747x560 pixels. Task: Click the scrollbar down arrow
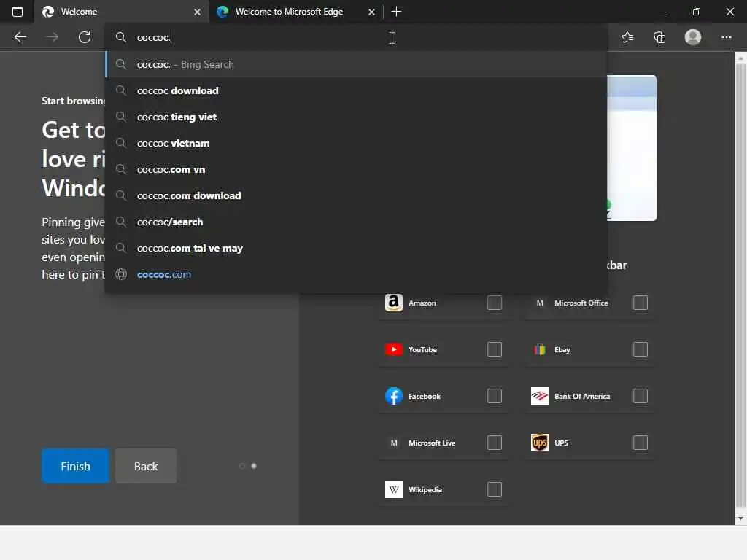(740, 518)
